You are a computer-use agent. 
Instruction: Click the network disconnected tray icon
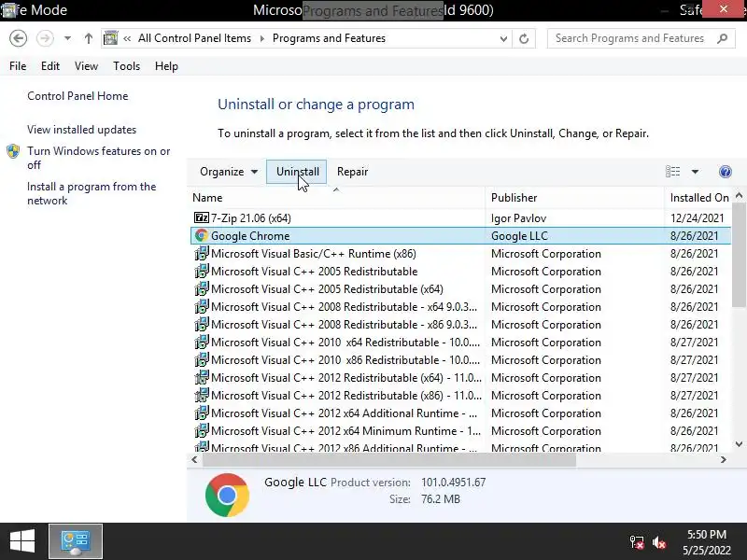point(637,542)
